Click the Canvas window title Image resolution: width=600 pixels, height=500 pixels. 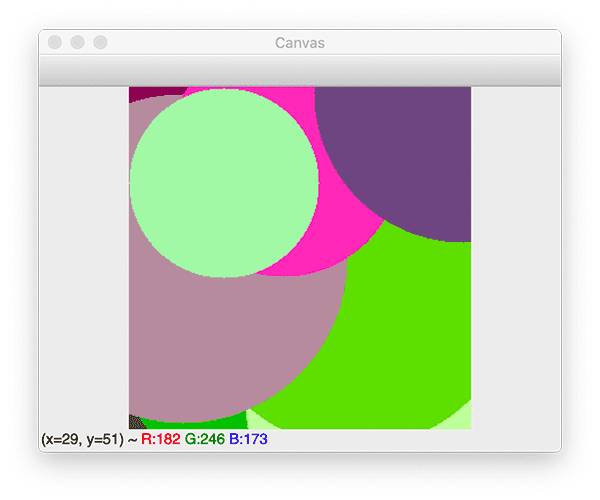point(300,43)
